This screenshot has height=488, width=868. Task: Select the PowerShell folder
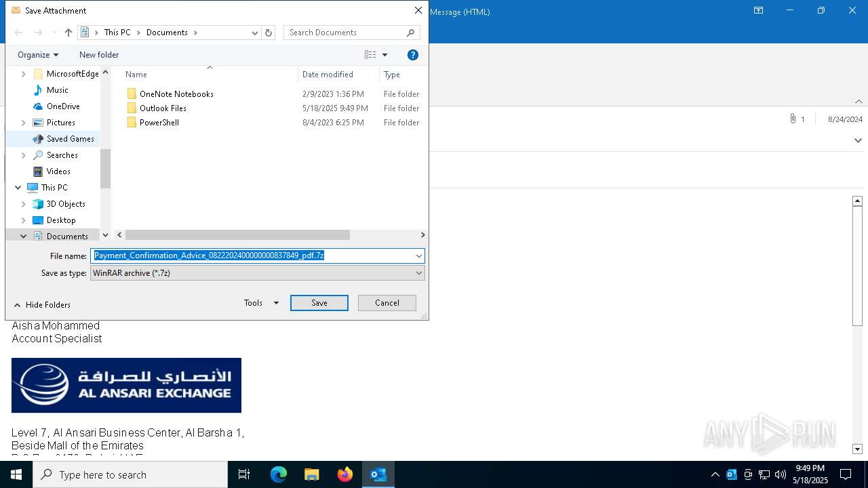[159, 123]
